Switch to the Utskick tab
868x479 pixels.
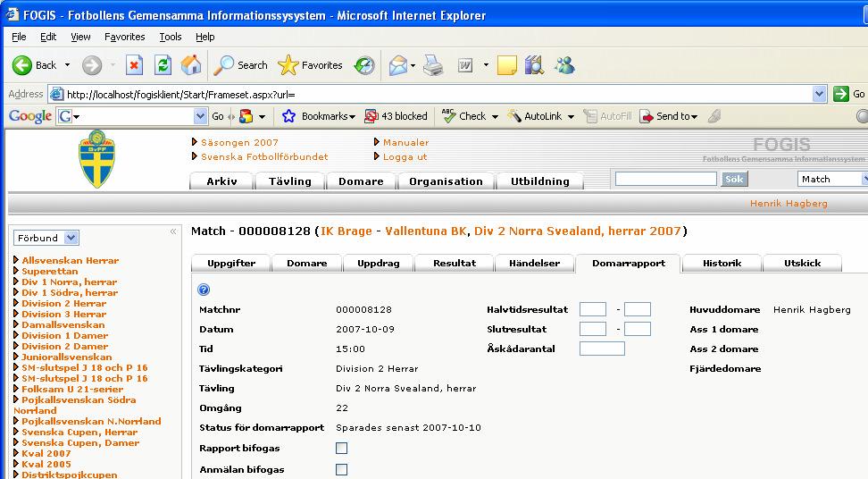click(802, 263)
